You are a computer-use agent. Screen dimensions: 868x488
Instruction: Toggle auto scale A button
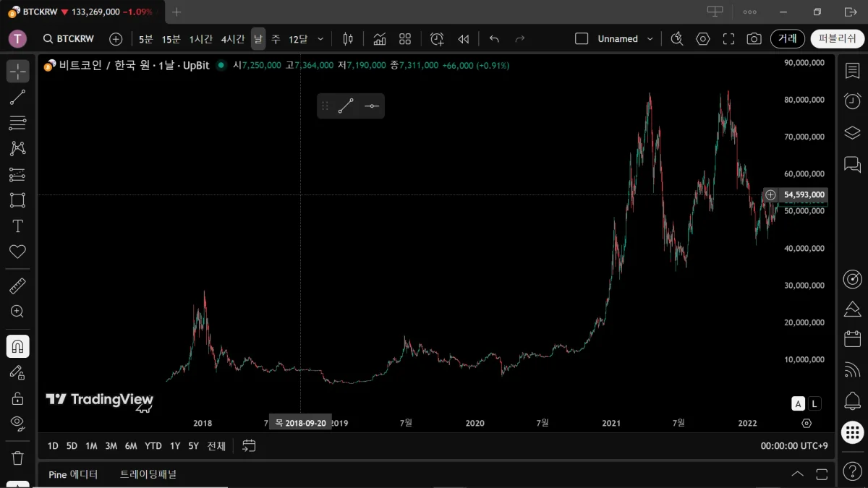point(798,403)
